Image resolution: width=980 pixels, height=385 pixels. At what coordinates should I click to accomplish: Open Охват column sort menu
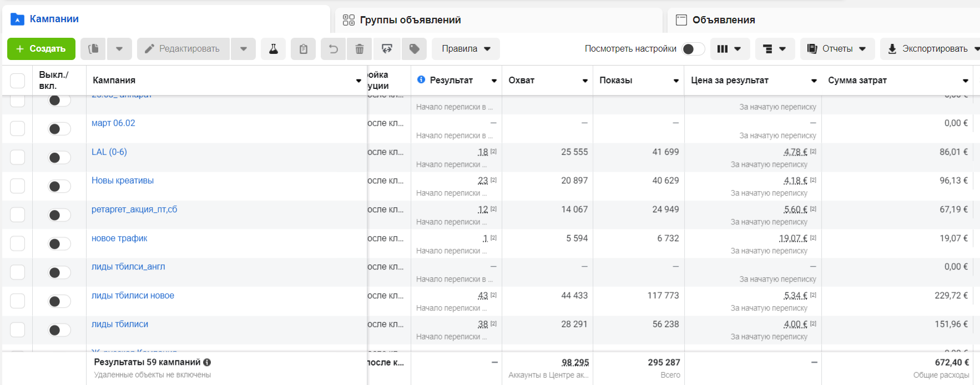click(x=585, y=81)
